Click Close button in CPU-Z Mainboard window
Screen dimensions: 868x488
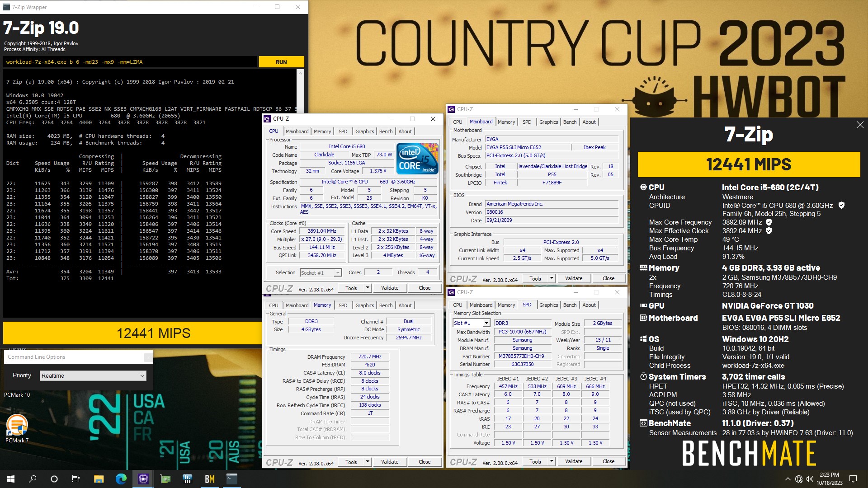[609, 278]
